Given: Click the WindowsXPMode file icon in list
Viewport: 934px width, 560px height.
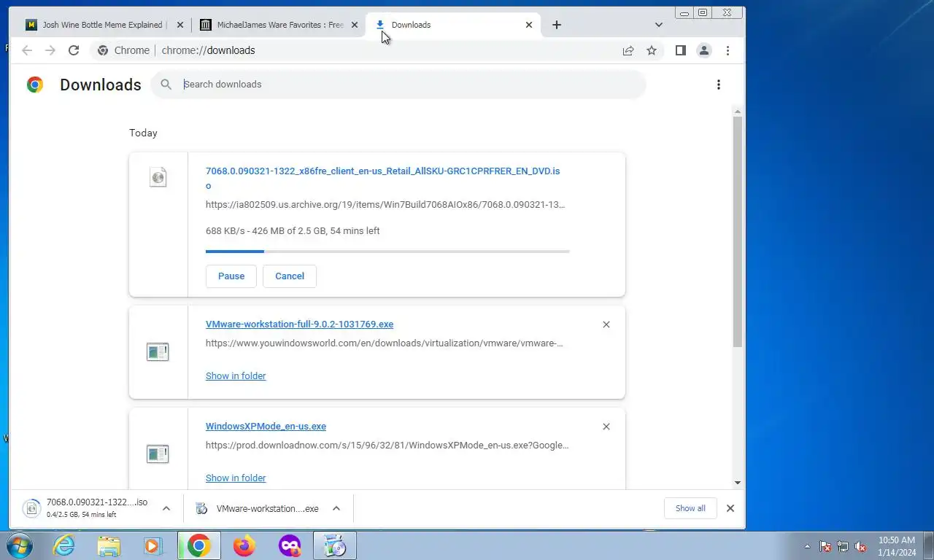Looking at the screenshot, I should [158, 454].
